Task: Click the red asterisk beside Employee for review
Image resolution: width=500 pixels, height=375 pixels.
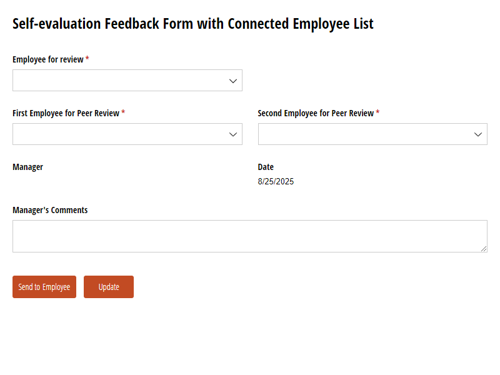Action: click(x=87, y=58)
